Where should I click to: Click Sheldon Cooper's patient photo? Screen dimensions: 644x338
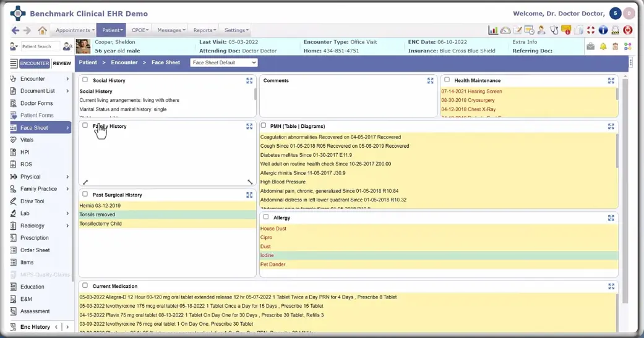[x=83, y=46]
